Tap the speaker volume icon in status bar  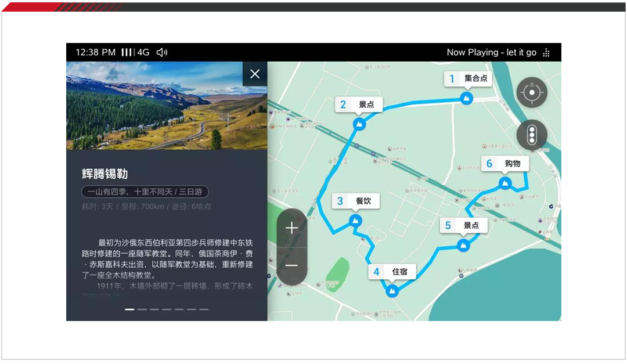click(162, 52)
